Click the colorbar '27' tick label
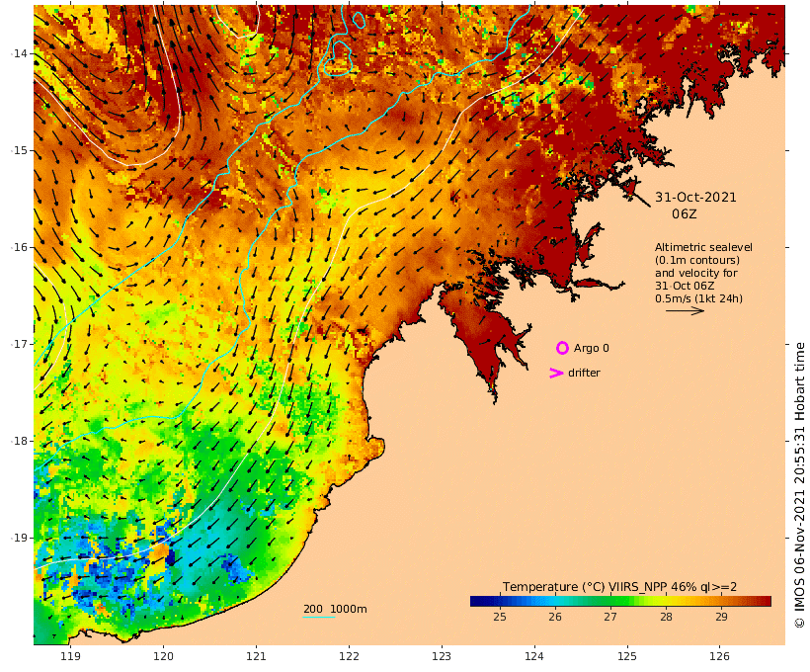Image resolution: width=810 pixels, height=672 pixels. coord(610,617)
